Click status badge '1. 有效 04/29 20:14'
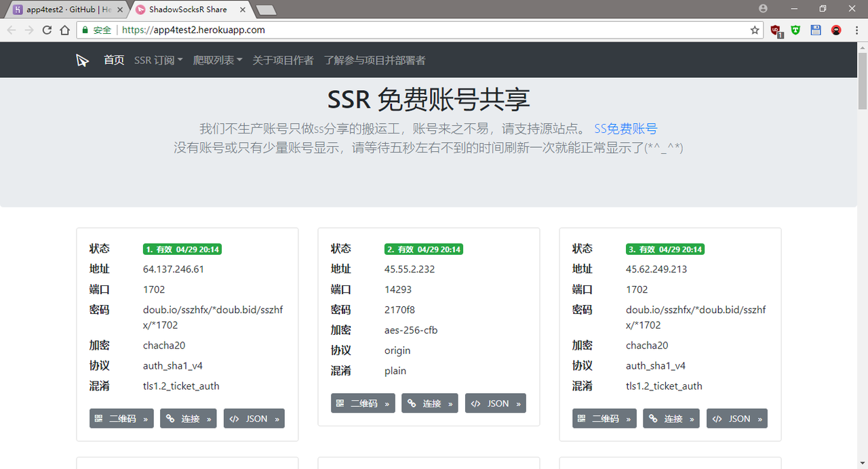868x469 pixels. tap(182, 249)
